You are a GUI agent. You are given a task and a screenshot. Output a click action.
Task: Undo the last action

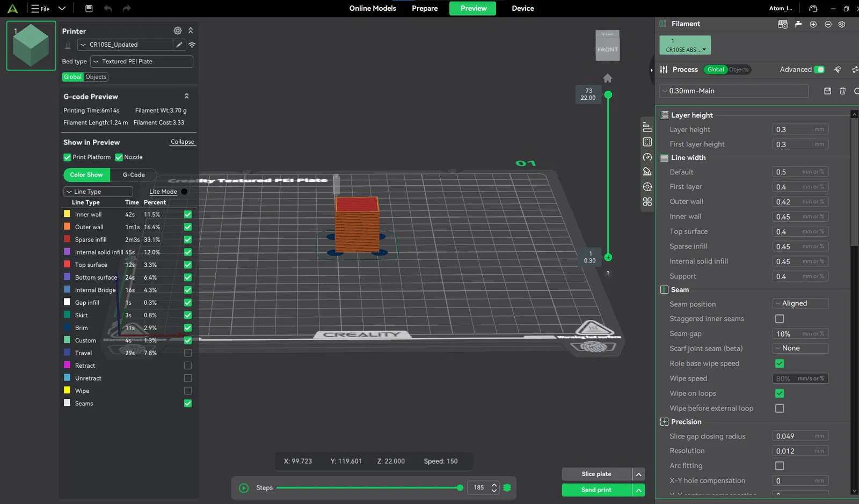(x=108, y=9)
